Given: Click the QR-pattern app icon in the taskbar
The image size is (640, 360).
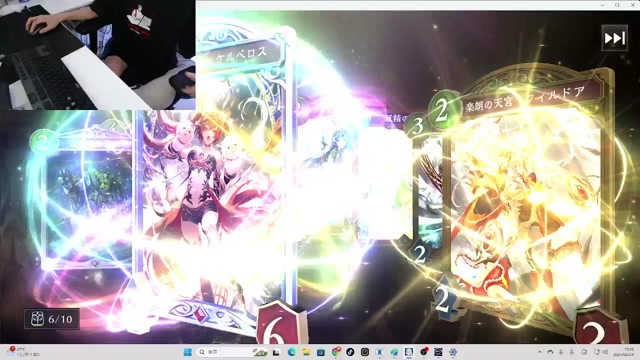Looking at the screenshot, I should tap(438, 352).
